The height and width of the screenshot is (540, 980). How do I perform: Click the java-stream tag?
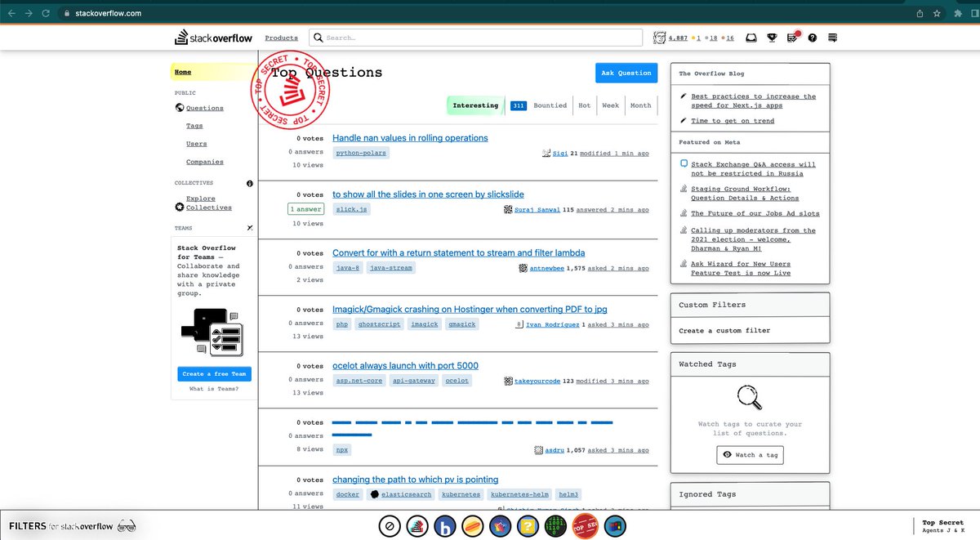pos(390,268)
